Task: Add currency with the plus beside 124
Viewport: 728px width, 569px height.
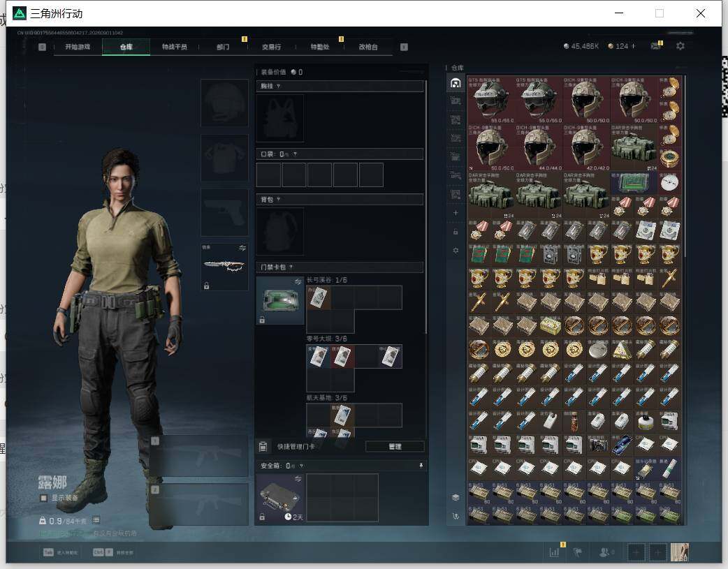Action: click(633, 46)
